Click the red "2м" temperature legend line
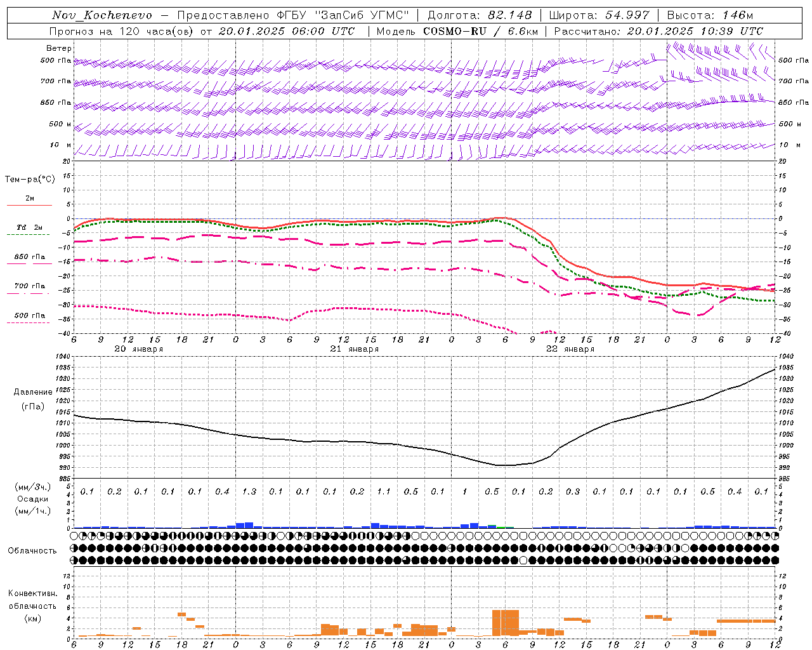The width and height of the screenshot is (812, 650). [29, 205]
